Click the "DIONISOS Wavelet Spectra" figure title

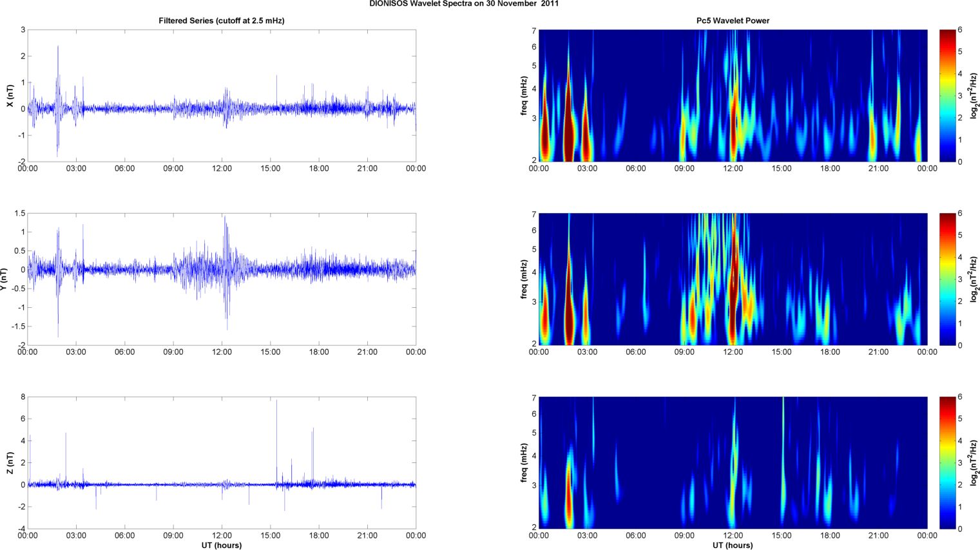tap(464, 3)
